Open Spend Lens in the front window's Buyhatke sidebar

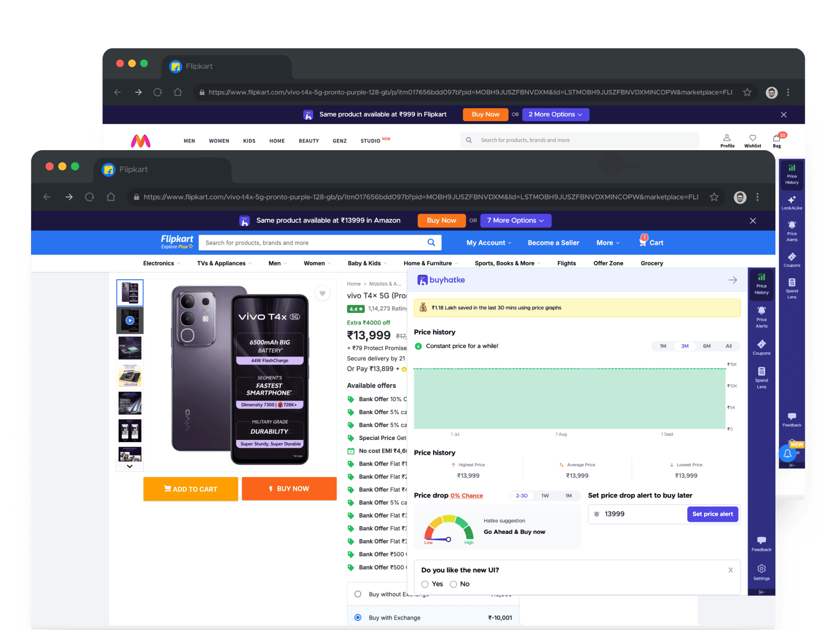(x=761, y=378)
